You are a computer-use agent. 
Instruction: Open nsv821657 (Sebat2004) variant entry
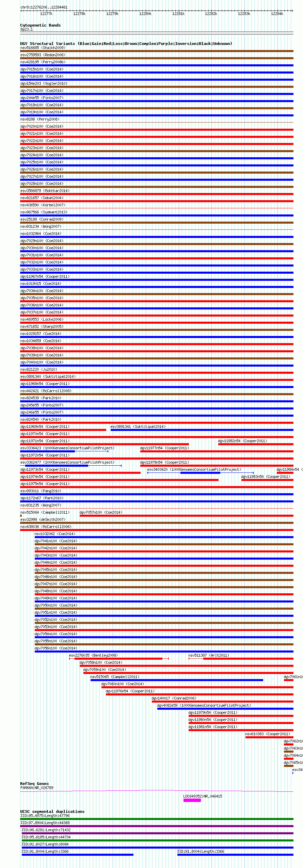(x=42, y=198)
